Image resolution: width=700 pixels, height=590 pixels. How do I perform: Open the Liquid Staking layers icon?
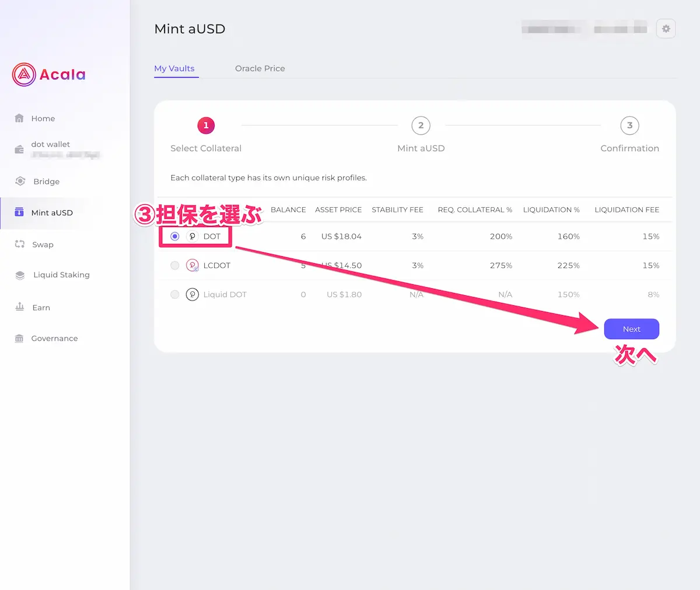(20, 275)
